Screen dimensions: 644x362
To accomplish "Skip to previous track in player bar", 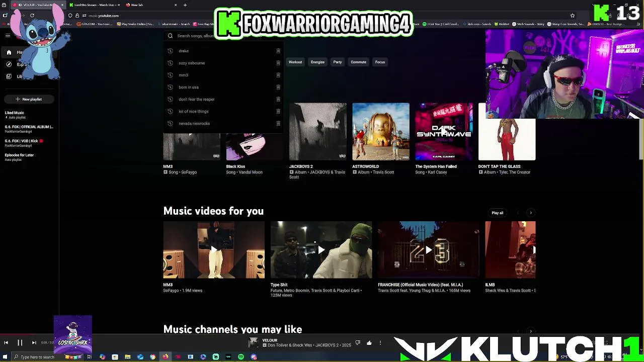I will coord(6,343).
